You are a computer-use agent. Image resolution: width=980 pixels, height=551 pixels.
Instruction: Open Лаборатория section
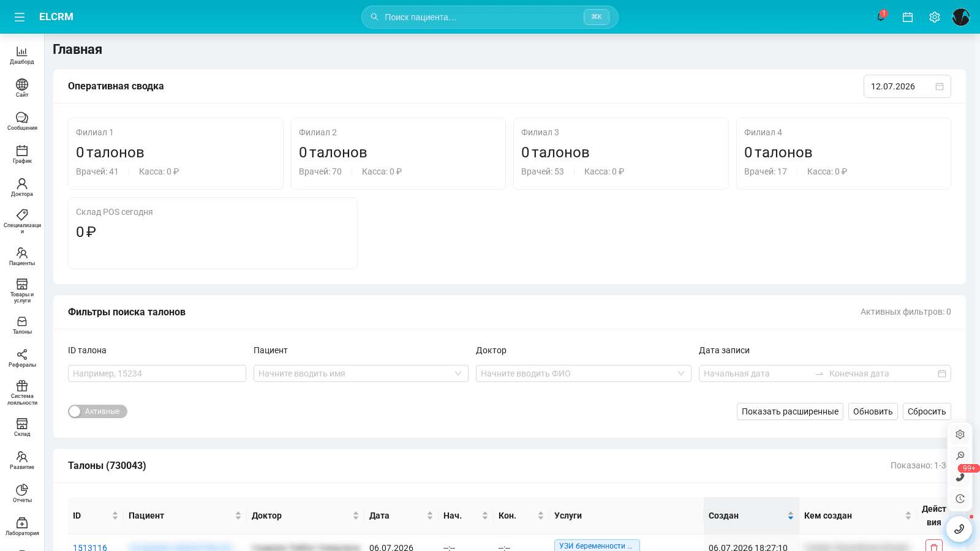22,527
